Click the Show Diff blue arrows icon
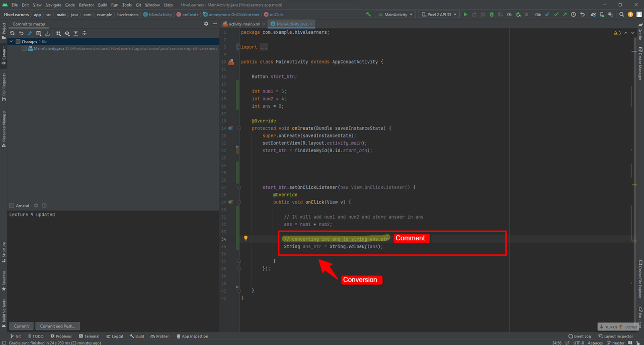Viewport: 644px width, 345px height. click(30, 33)
